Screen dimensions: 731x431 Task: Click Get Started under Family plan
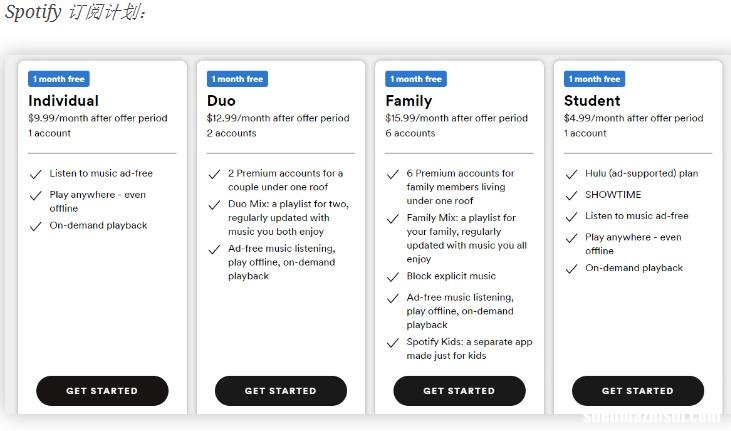pos(459,391)
